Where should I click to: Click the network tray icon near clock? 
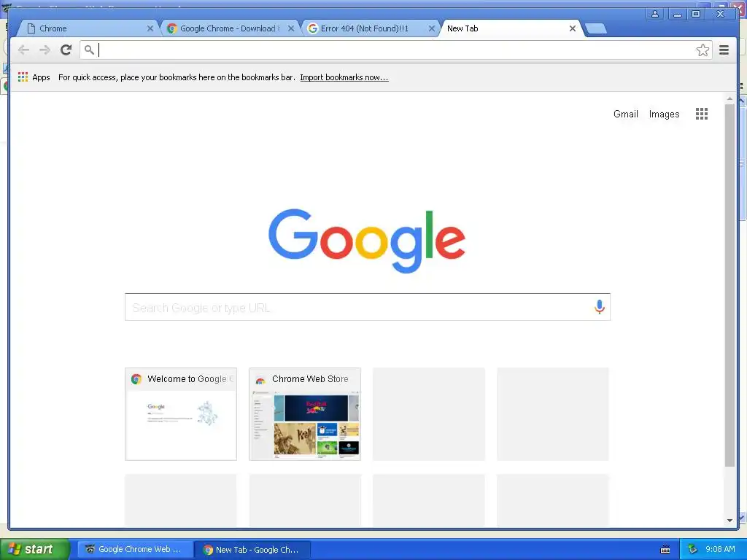click(693, 549)
